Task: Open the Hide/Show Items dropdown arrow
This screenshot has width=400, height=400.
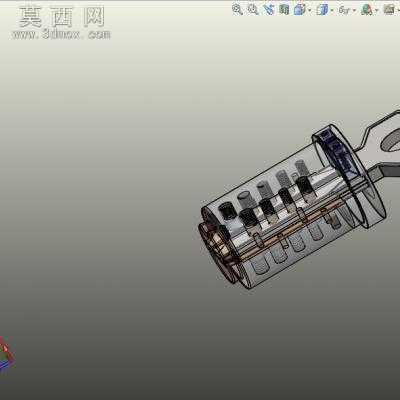Action: point(354,10)
